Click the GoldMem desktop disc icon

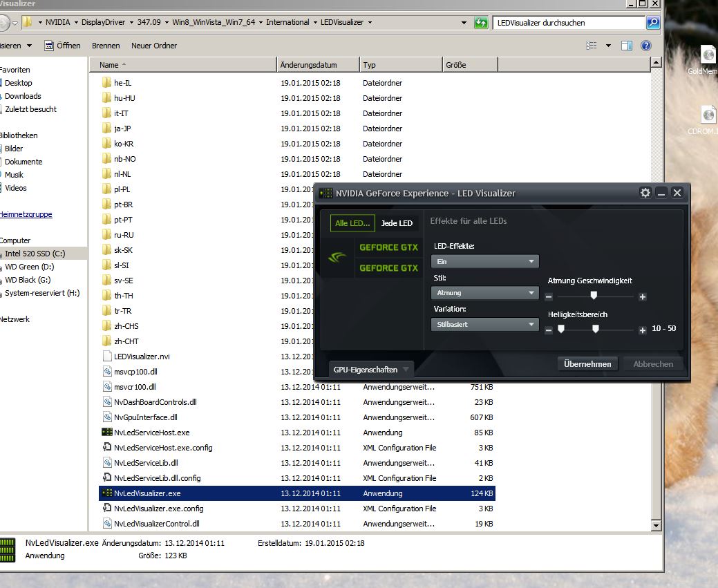click(x=708, y=55)
